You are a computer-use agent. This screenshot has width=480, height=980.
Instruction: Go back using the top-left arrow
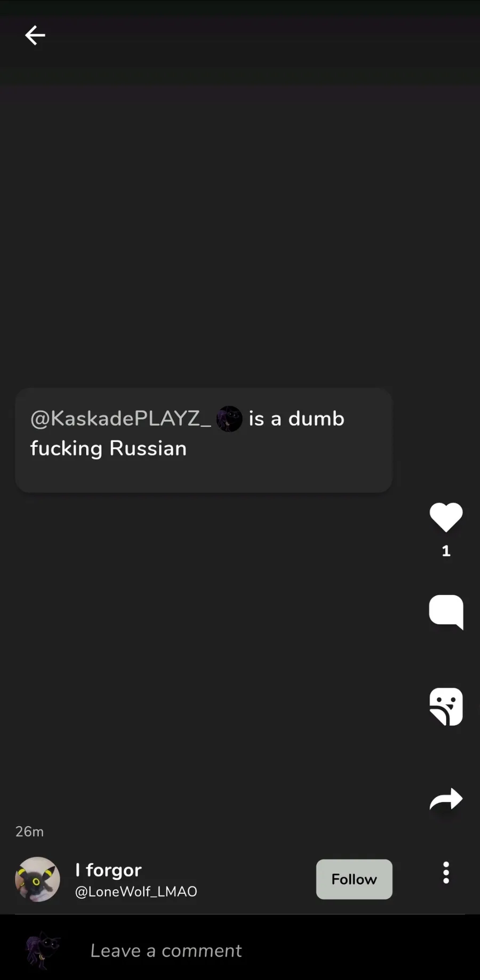35,36
